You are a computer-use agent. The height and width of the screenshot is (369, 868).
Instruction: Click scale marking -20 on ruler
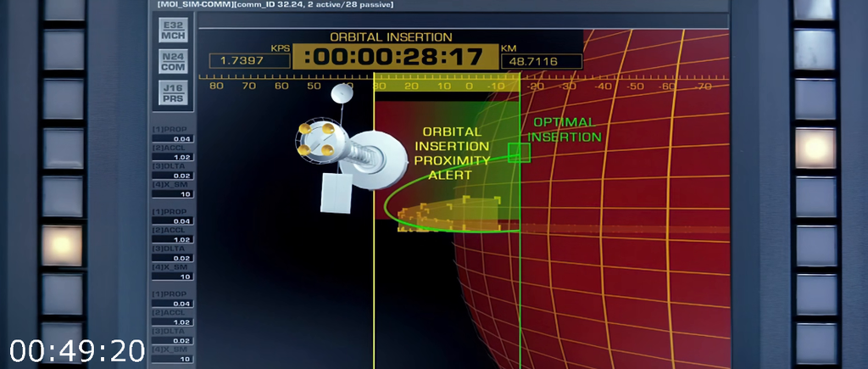[x=535, y=87]
